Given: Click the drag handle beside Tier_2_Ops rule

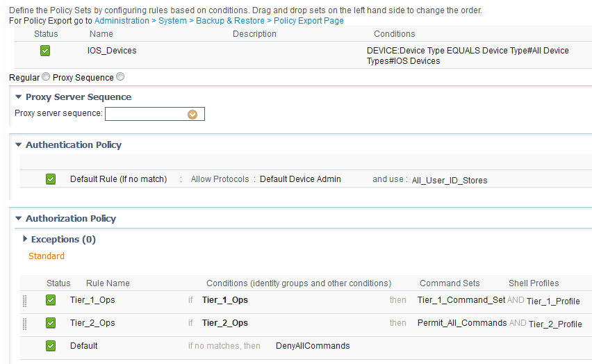Looking at the screenshot, I should [25, 324].
